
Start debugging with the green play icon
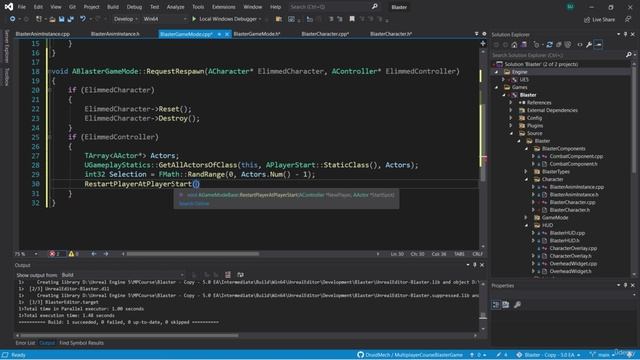pos(194,19)
